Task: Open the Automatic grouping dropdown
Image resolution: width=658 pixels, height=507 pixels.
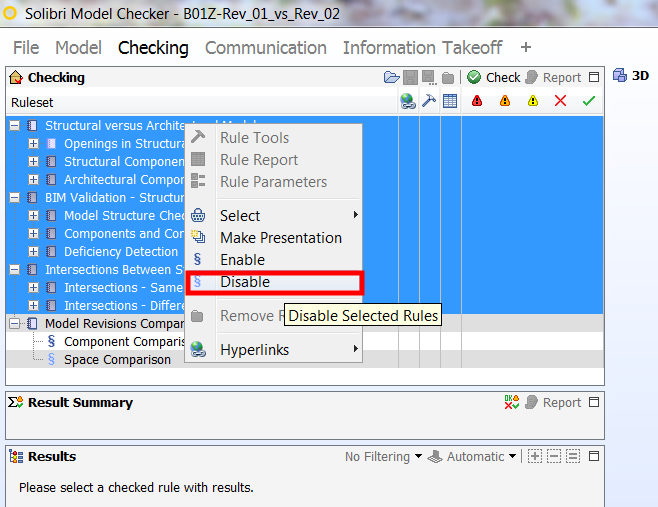Action: (x=472, y=457)
